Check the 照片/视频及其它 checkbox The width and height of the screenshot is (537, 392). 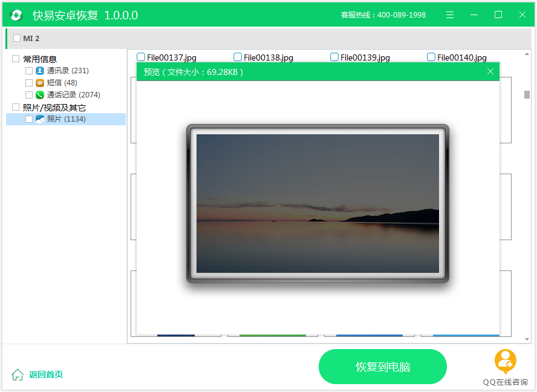(16, 107)
